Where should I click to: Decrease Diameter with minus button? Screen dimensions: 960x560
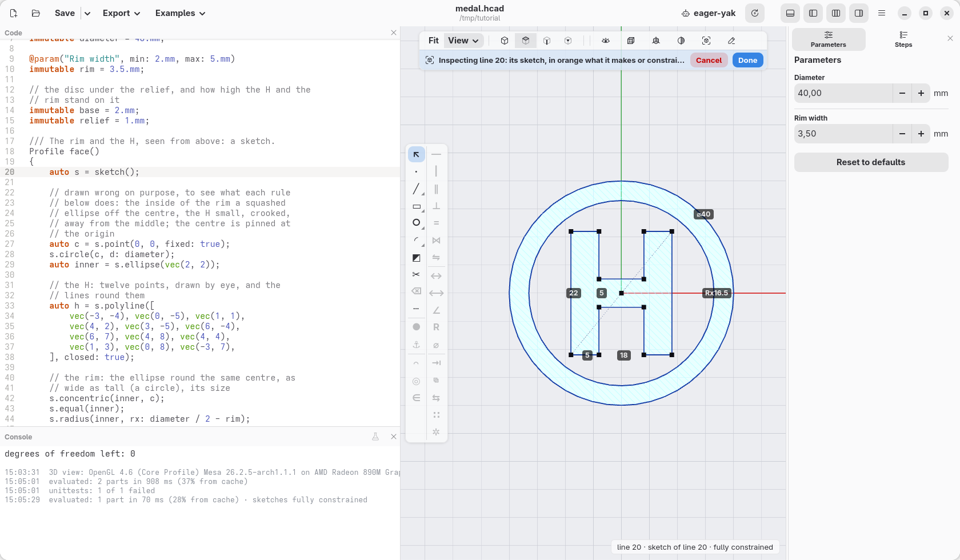click(x=902, y=93)
